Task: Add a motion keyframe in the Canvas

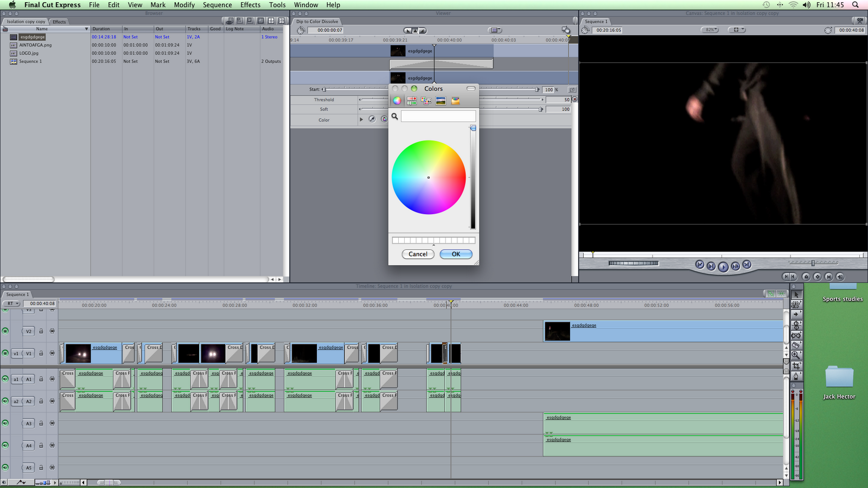Action: point(817,277)
